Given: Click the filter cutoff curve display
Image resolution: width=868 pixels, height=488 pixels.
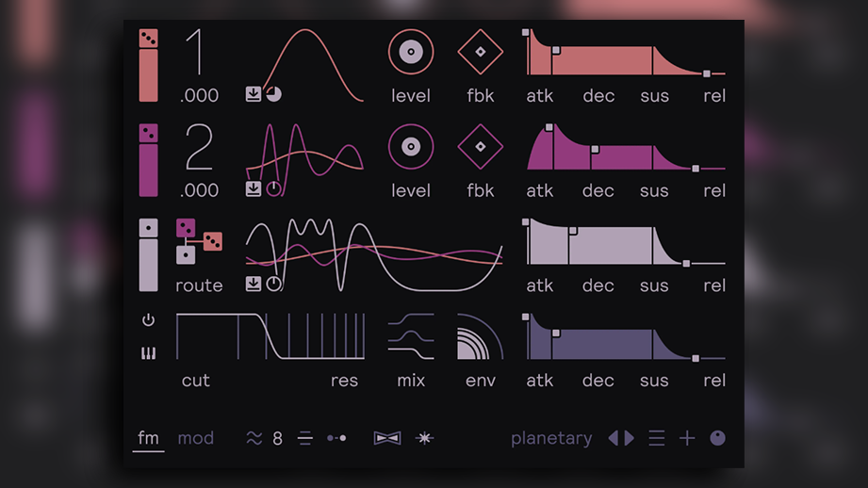Looking at the screenshot, I should tap(270, 336).
